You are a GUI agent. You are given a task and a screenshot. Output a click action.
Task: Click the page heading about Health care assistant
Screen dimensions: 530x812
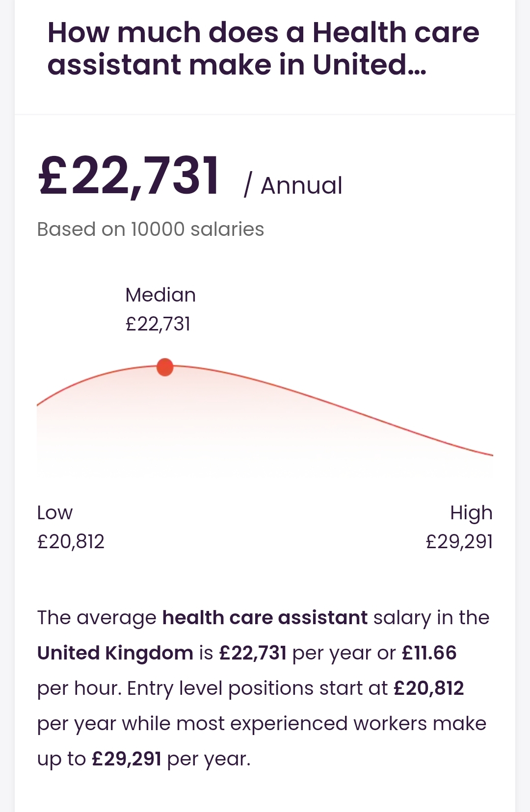[263, 48]
